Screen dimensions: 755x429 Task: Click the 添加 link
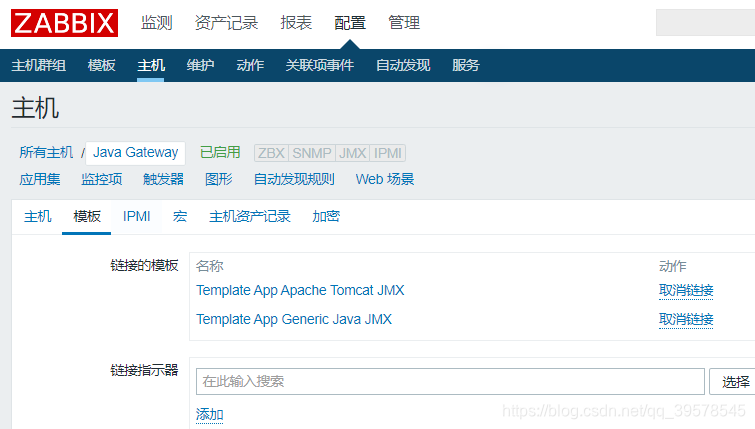(x=209, y=414)
